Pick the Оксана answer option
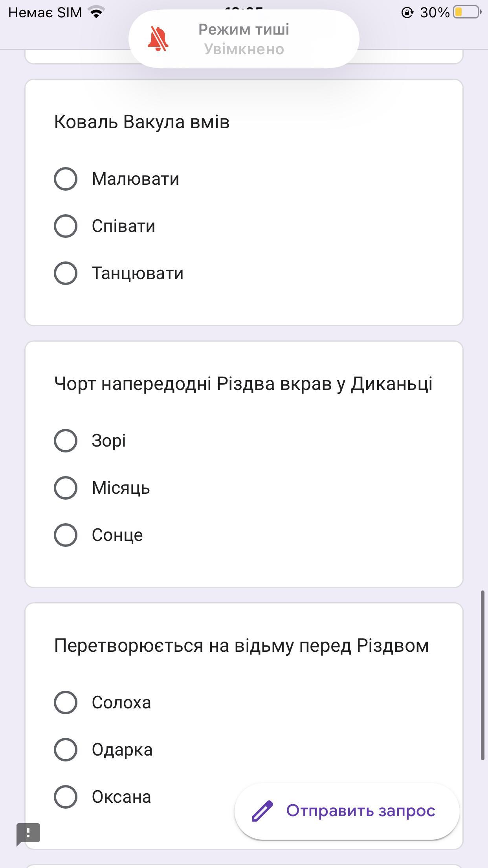The width and height of the screenshot is (488, 868). pos(66,797)
